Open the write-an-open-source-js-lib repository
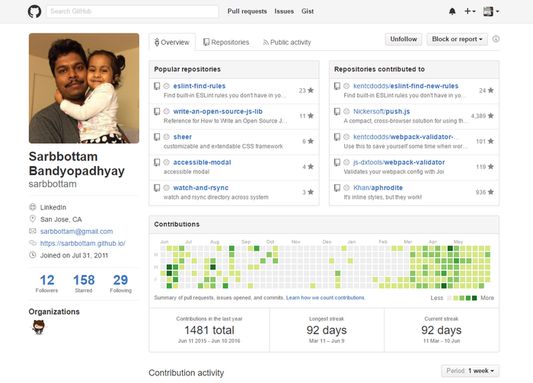 218,111
